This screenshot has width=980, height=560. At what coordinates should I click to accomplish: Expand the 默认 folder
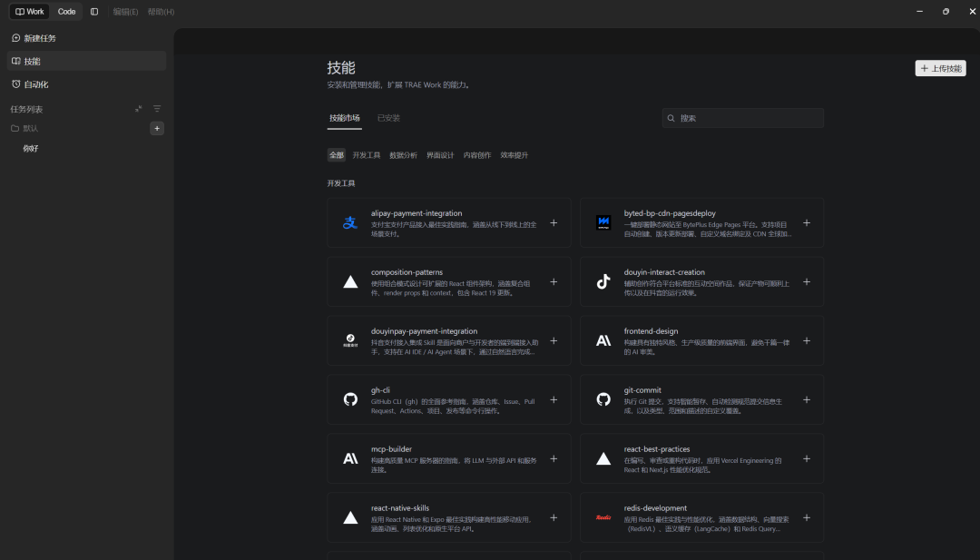coord(25,128)
